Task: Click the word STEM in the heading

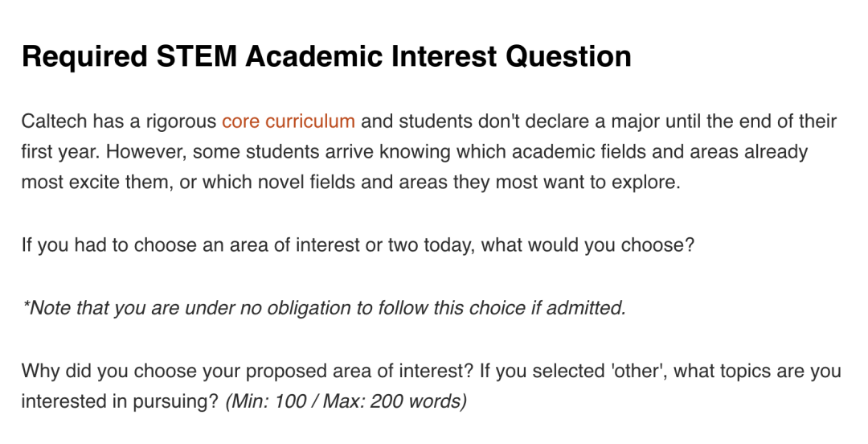Action: (197, 56)
